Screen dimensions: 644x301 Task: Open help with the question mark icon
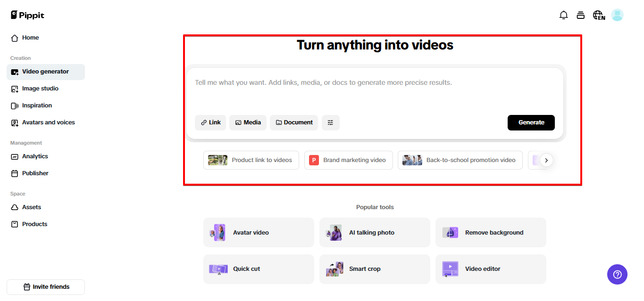click(x=617, y=274)
